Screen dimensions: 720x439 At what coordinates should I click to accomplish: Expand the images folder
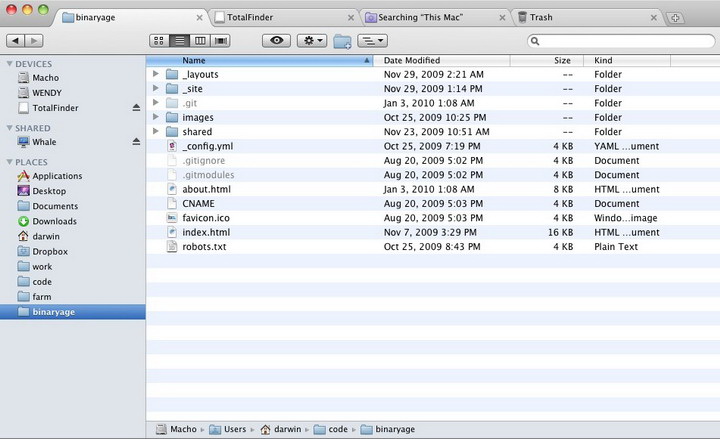tap(156, 117)
